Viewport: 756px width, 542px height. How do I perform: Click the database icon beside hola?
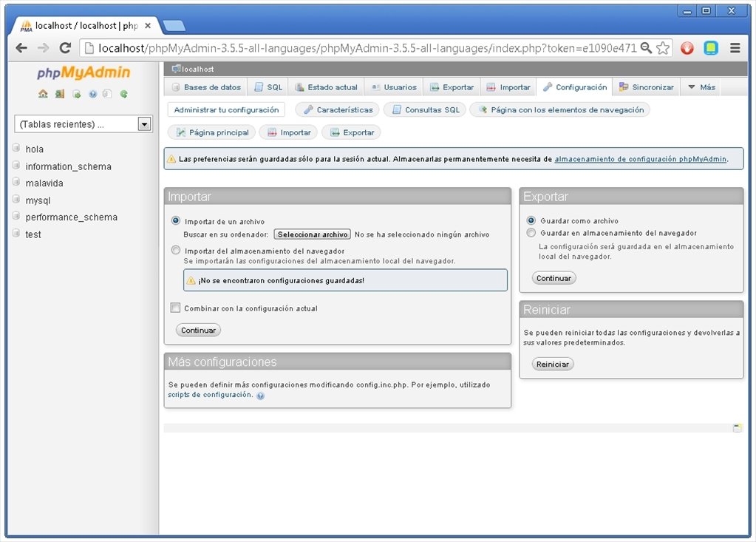(x=16, y=148)
